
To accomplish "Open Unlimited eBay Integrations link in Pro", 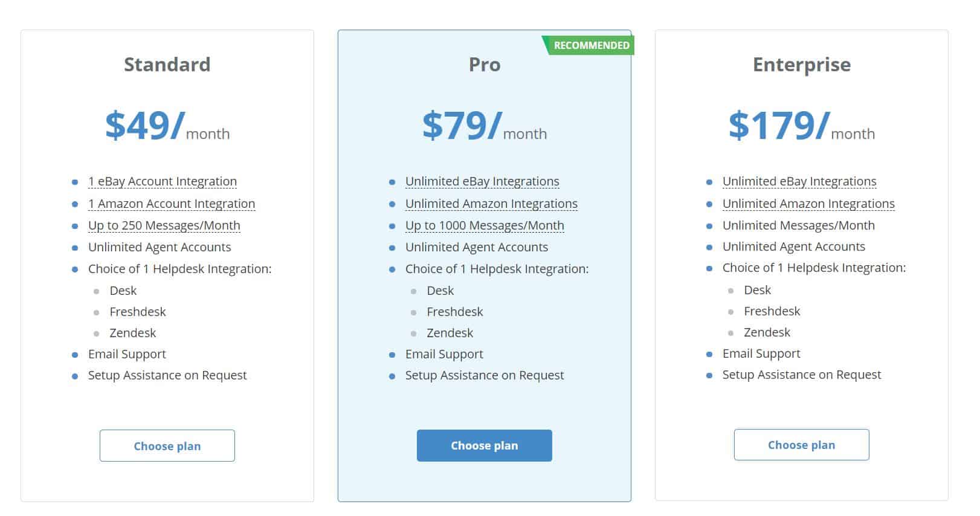I will pos(482,181).
